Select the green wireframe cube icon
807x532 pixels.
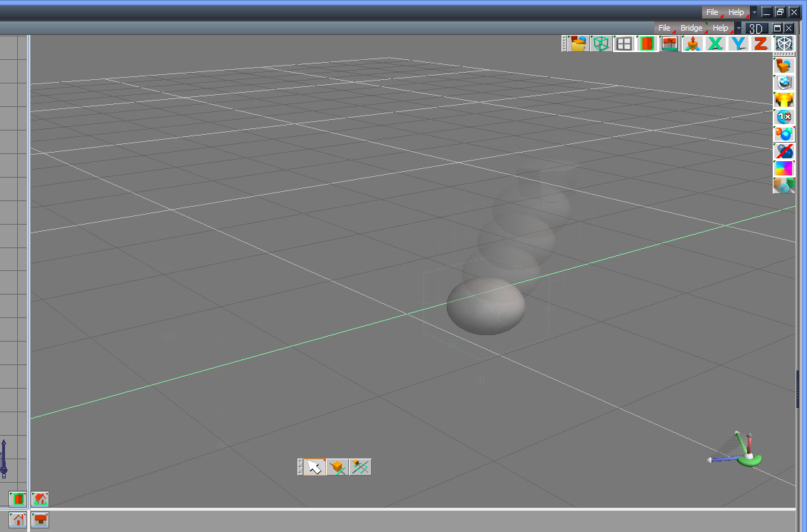[x=601, y=44]
